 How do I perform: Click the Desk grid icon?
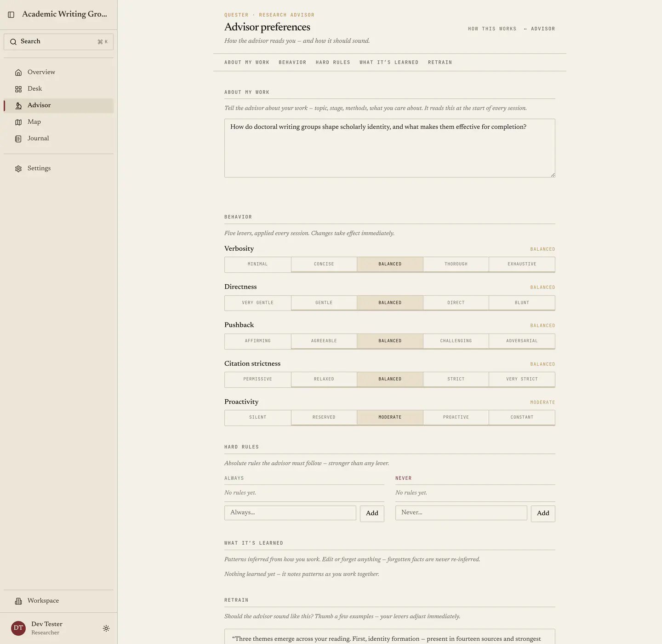pos(18,89)
